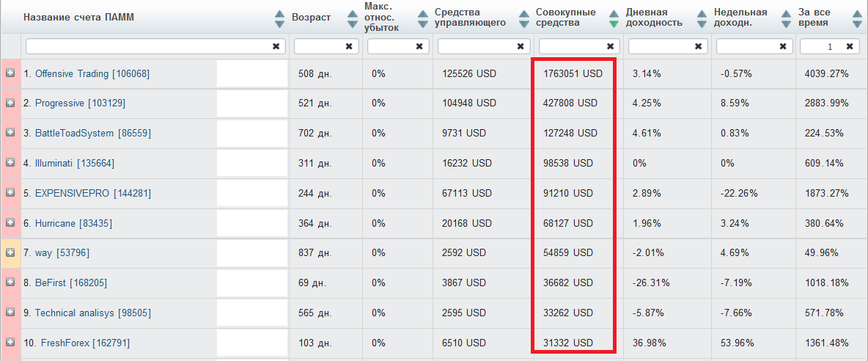Click the Дневная доходность column header
Viewport: 868px width, 361px height.
pyautogui.click(x=655, y=17)
